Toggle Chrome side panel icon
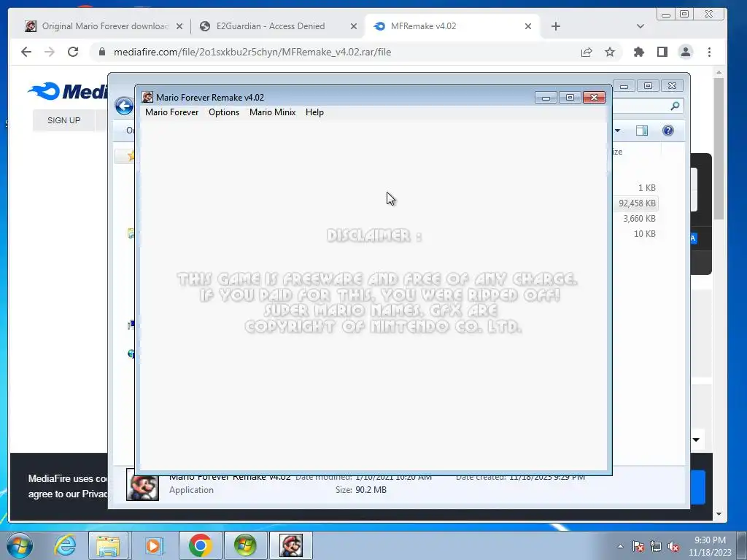Viewport: 747px width, 560px height. 662,52
